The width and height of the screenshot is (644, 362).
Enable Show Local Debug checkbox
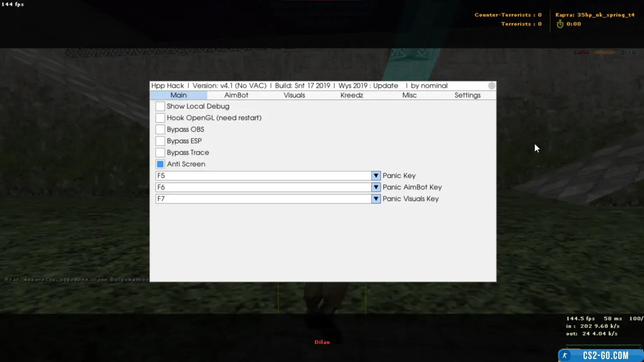[x=160, y=106]
